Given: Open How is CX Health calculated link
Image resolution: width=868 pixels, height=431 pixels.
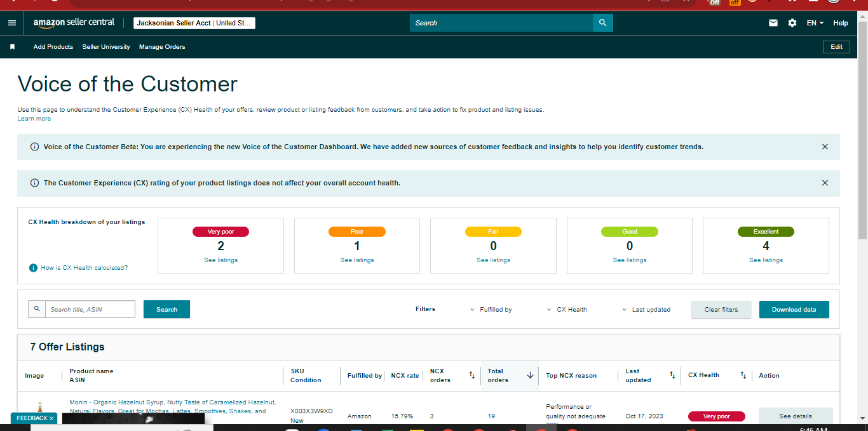Looking at the screenshot, I should pyautogui.click(x=85, y=268).
